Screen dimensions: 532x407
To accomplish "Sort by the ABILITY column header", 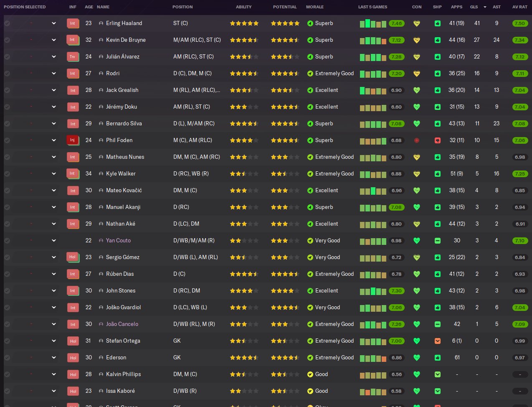I will [243, 7].
